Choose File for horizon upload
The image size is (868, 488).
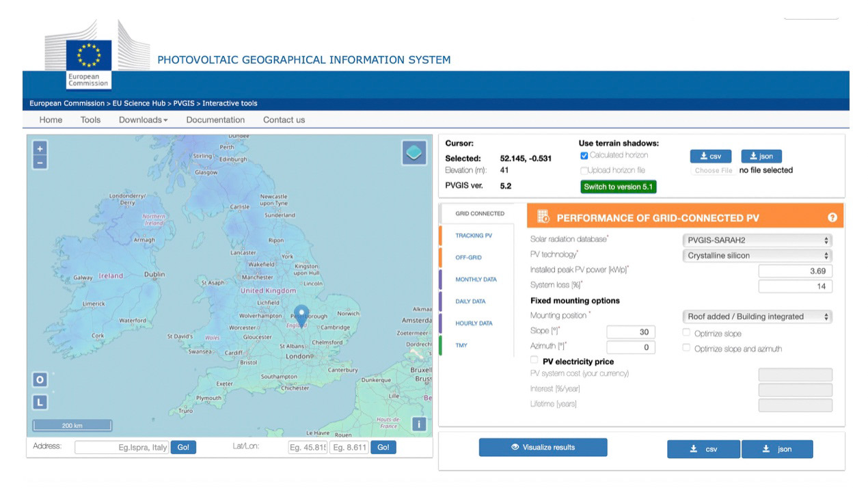[713, 170]
